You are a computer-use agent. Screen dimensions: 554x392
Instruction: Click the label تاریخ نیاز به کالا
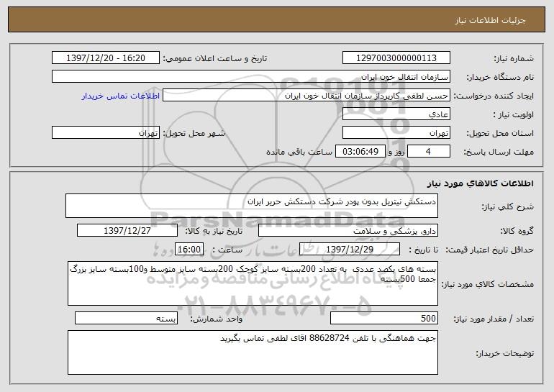coord(214,232)
